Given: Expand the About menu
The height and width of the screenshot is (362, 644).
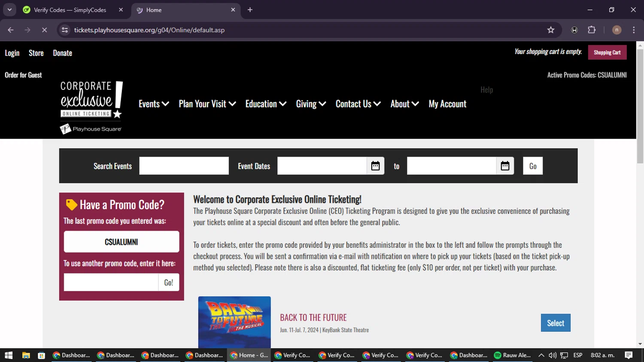Looking at the screenshot, I should click(404, 104).
